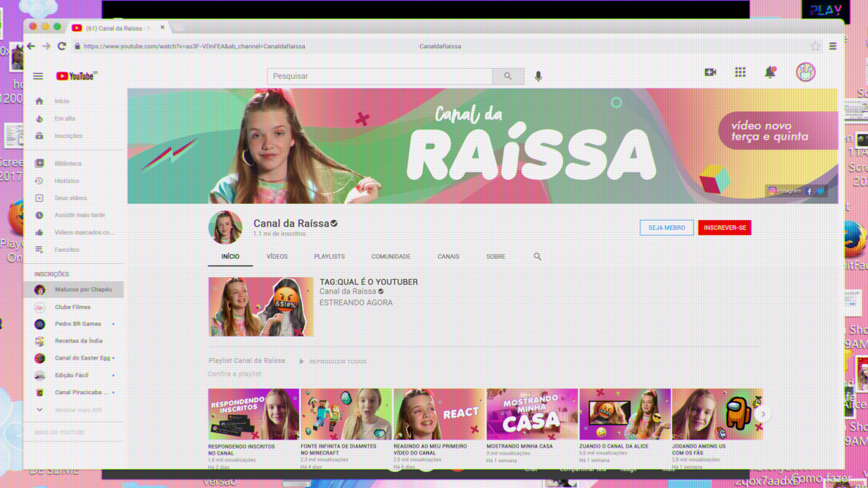
Task: Click the search magnifier button
Action: (508, 76)
